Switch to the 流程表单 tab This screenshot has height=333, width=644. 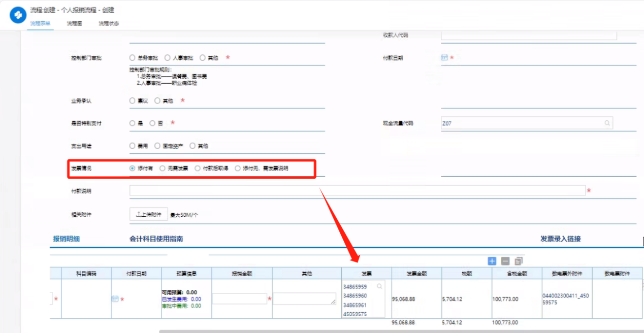coord(40,23)
